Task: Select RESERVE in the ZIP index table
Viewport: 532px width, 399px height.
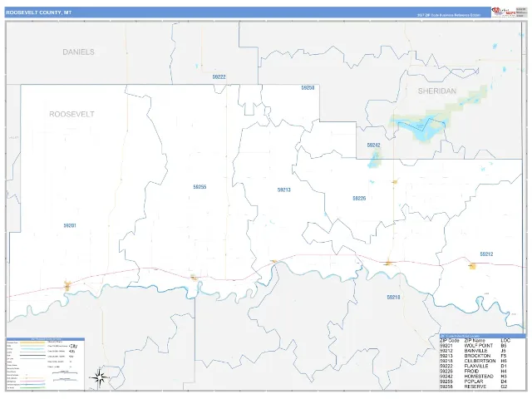Action: click(475, 387)
